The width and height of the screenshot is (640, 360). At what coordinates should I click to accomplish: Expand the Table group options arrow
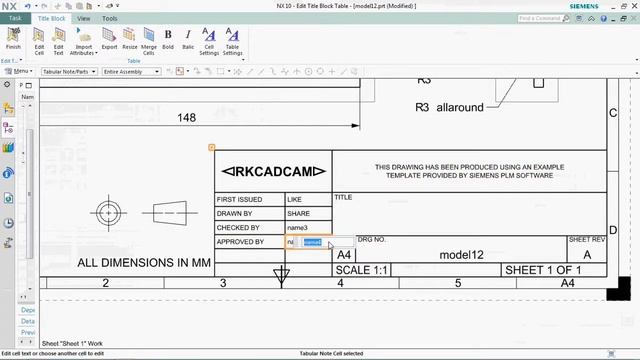click(x=243, y=60)
